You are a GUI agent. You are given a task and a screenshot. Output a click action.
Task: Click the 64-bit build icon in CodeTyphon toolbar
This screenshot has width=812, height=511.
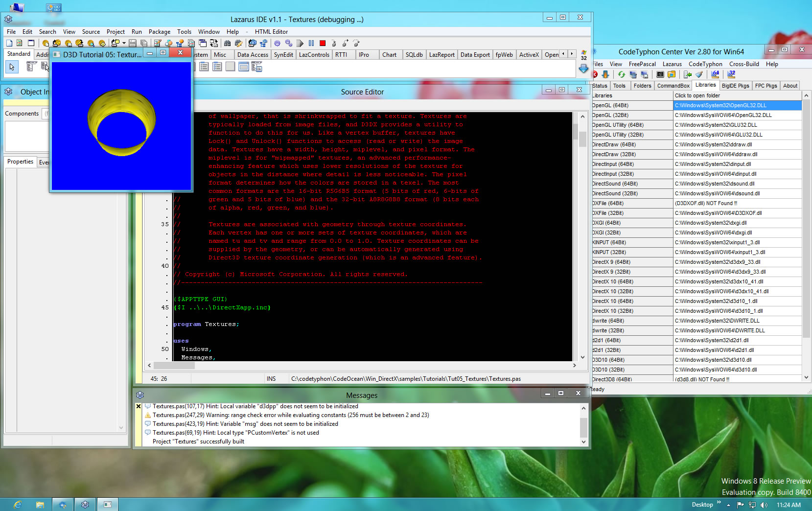715,74
